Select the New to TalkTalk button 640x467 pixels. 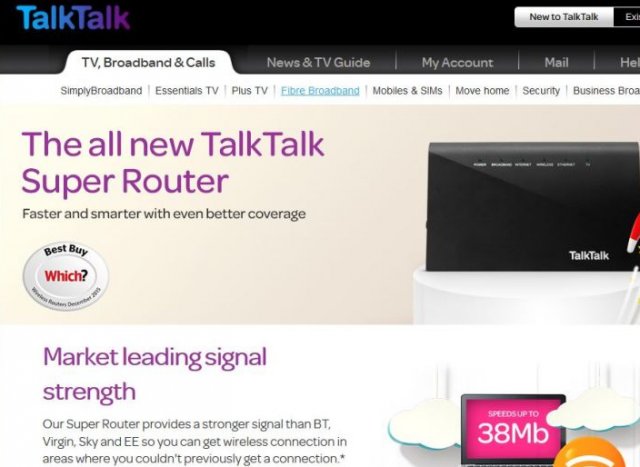[564, 17]
